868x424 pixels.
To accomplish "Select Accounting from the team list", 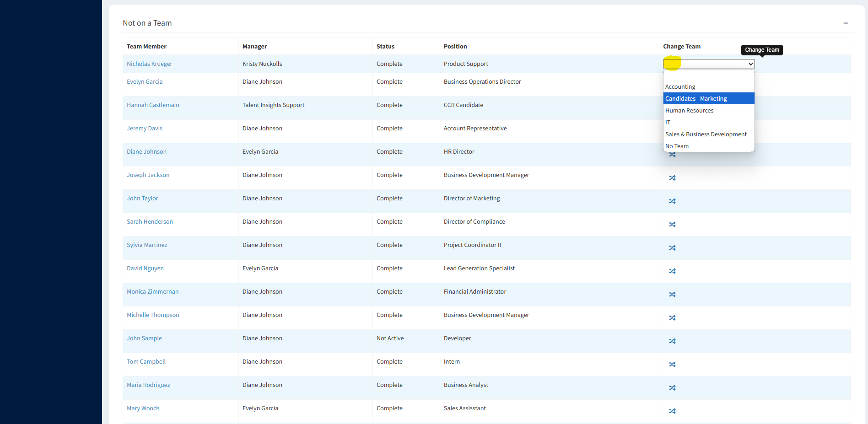I will pos(680,87).
